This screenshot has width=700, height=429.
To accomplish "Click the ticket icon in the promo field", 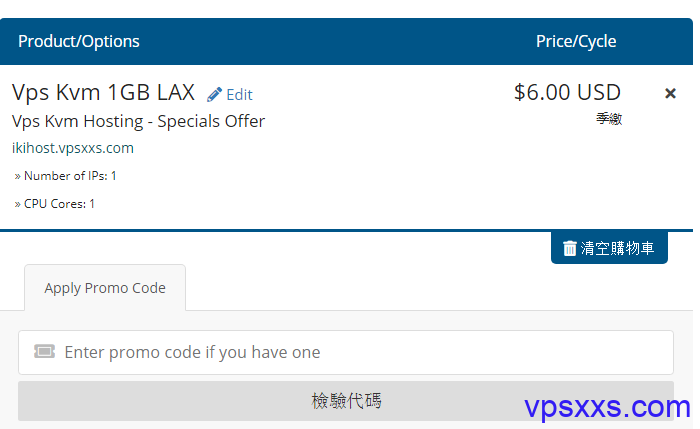I will coord(44,352).
